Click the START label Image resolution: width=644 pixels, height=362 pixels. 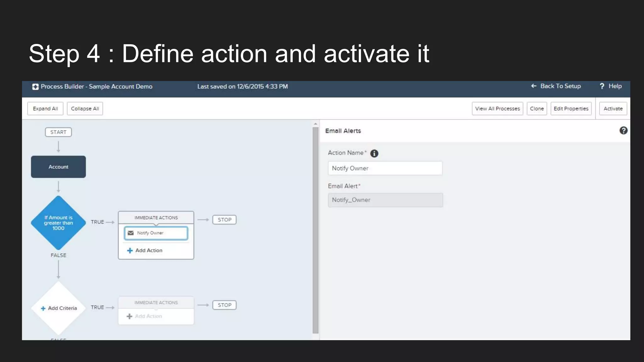(58, 132)
